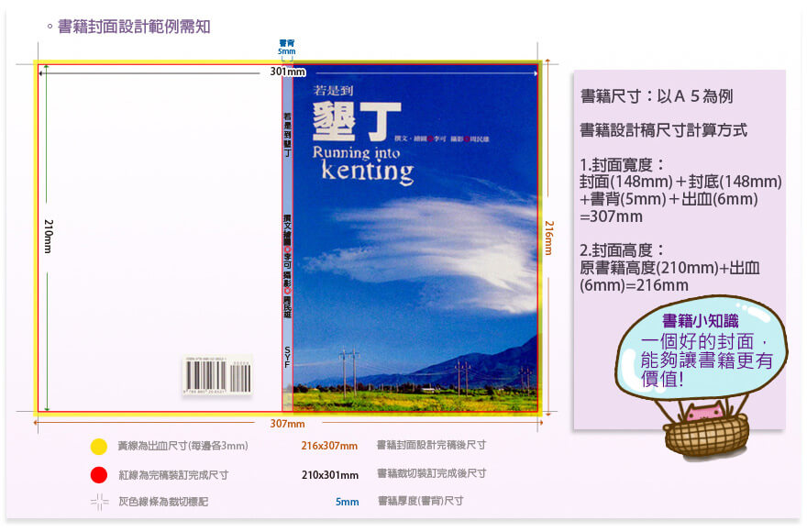The width and height of the screenshot is (807, 532).
Task: Click the orange 216mm height label
Action: pyautogui.click(x=549, y=237)
